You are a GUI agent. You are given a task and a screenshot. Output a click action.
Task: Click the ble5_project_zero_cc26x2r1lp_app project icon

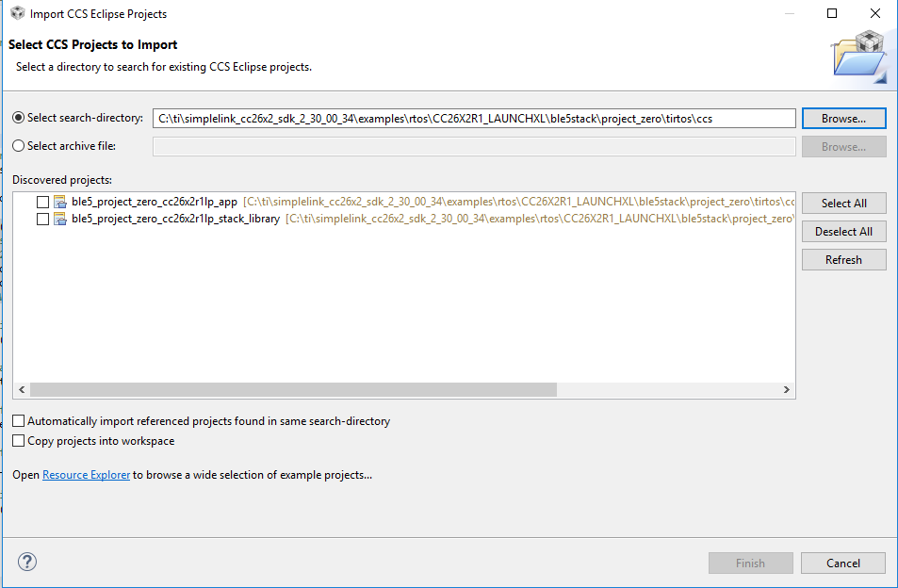point(60,202)
